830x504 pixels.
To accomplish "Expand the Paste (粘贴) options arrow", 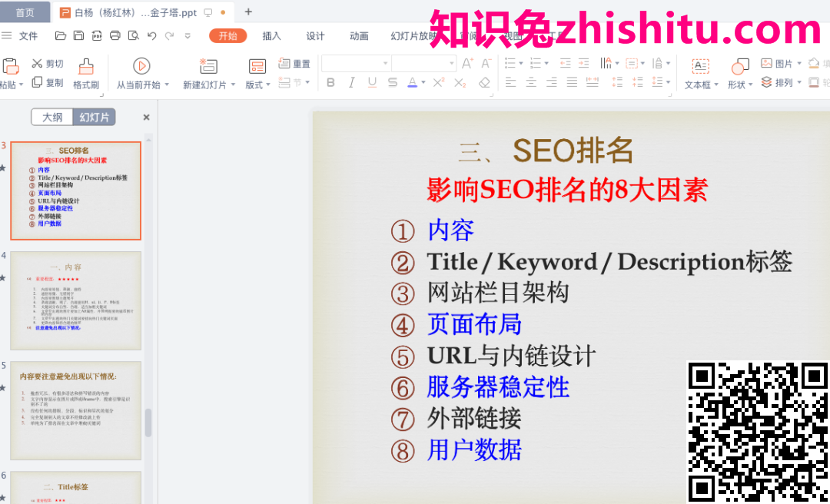I will pos(21,85).
